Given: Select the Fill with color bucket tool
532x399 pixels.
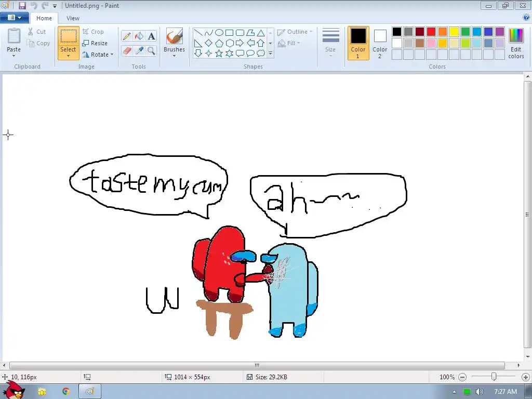Looking at the screenshot, I should point(139,36).
